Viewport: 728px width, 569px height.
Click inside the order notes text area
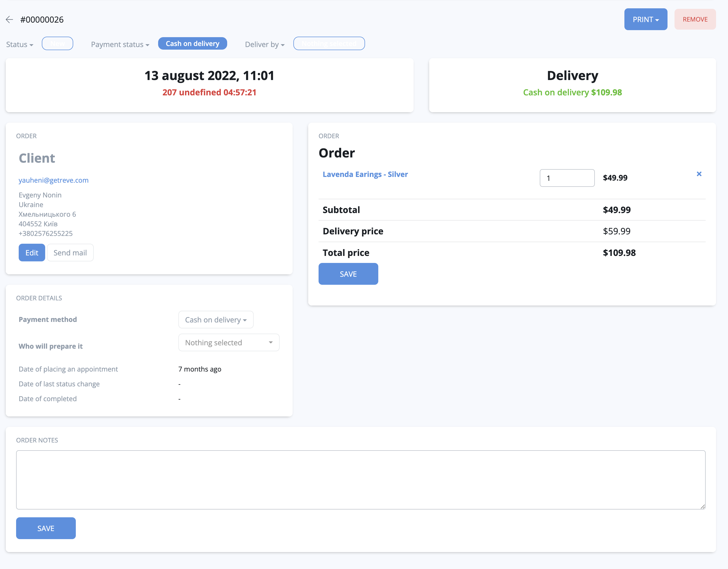click(x=360, y=480)
